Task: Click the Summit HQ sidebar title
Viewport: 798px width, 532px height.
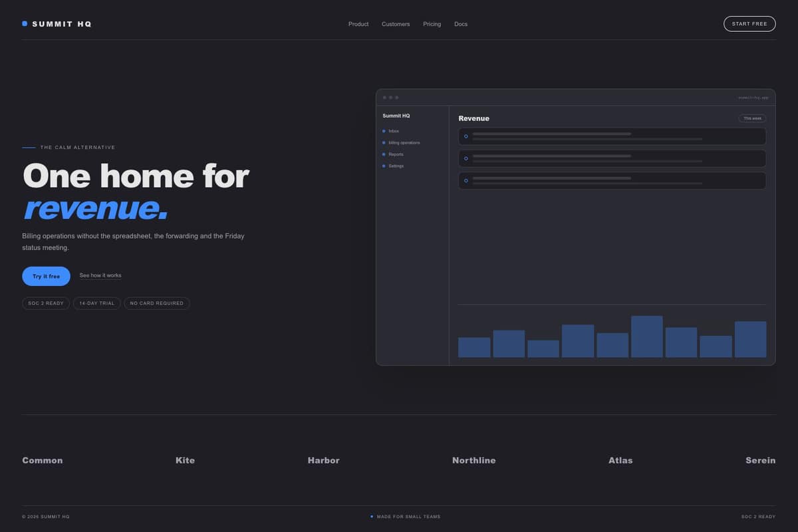Action: tap(396, 116)
